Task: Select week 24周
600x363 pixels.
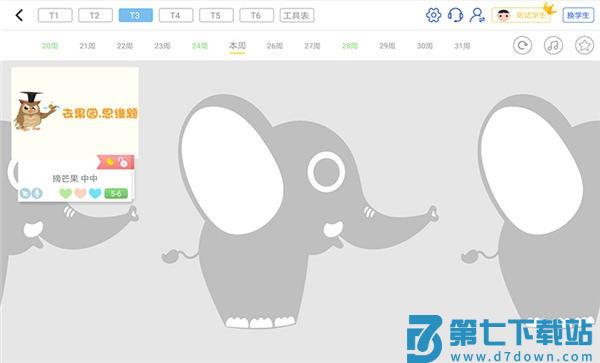Action: pos(200,46)
